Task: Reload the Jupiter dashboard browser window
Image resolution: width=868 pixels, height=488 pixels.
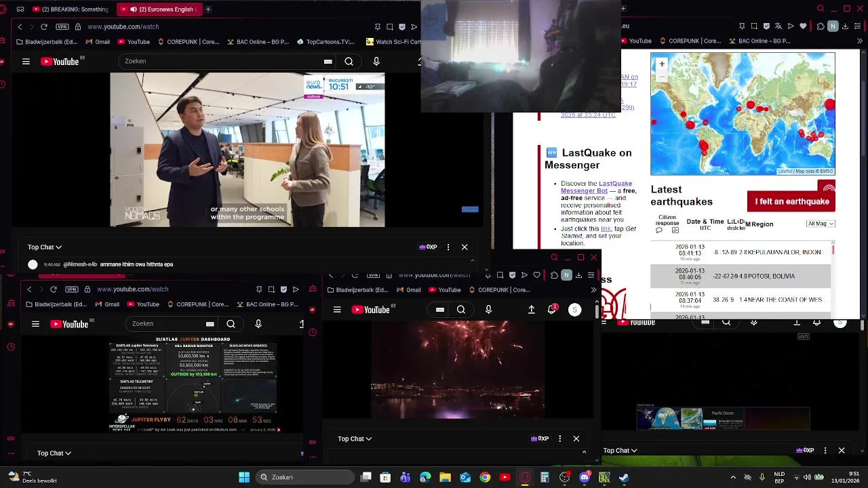Action: click(54, 289)
